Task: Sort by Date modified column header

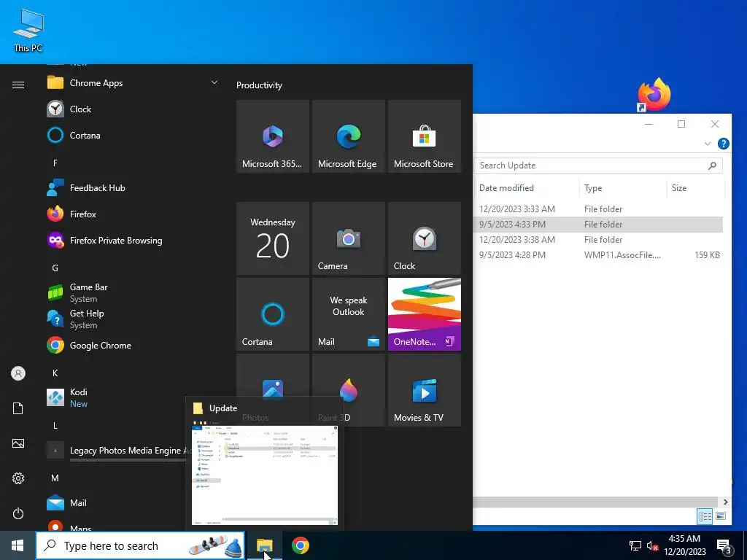Action: click(506, 188)
